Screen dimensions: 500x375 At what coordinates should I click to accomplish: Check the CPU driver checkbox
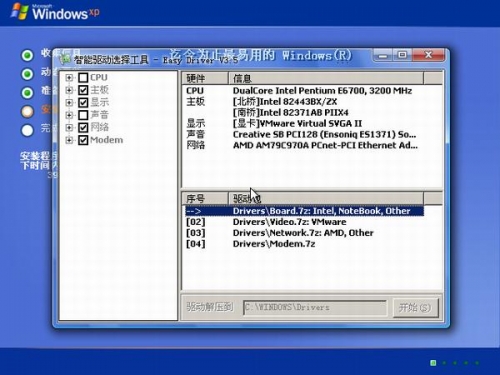click(83, 78)
